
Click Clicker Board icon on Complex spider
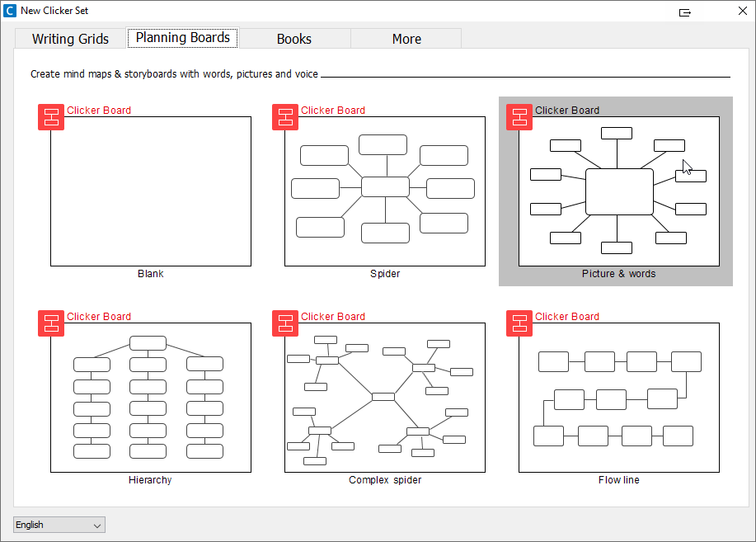point(285,323)
